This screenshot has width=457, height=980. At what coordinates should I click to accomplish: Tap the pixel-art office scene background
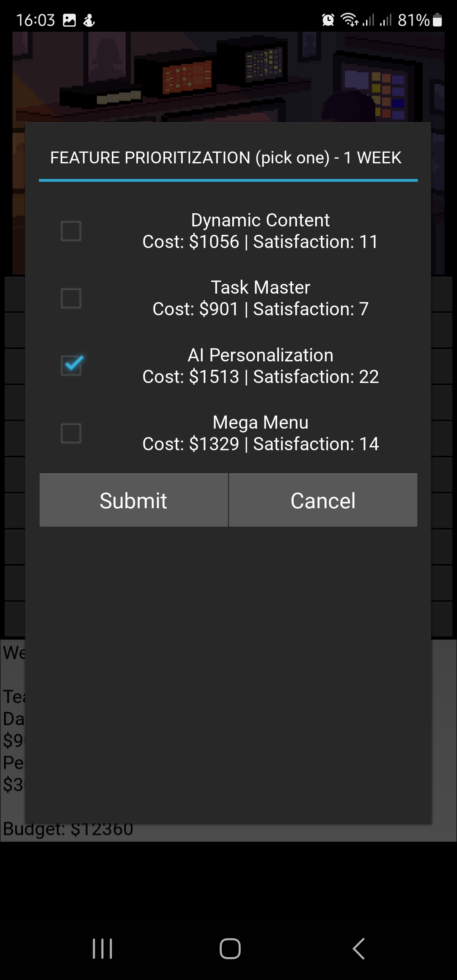click(228, 77)
